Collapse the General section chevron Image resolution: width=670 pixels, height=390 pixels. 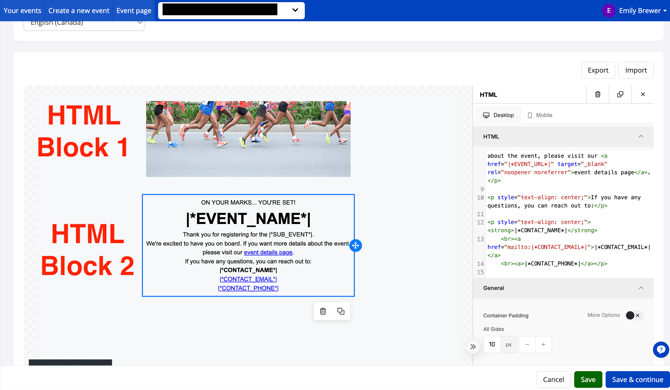641,288
